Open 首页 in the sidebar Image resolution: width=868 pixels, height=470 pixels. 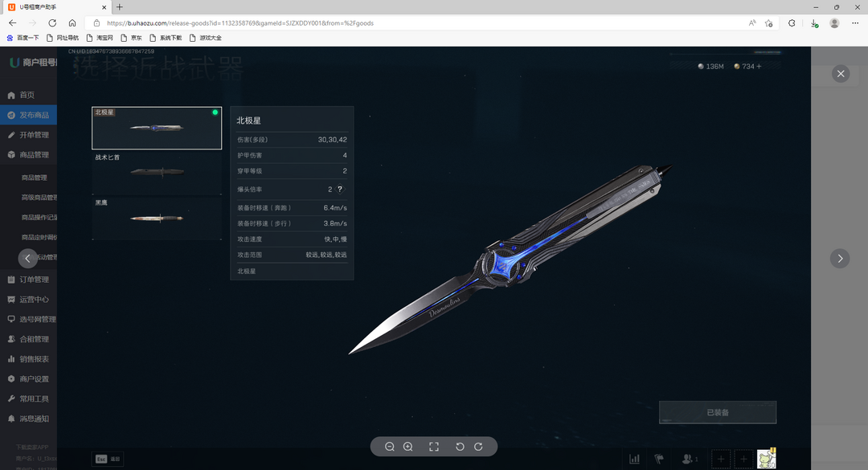(x=27, y=95)
